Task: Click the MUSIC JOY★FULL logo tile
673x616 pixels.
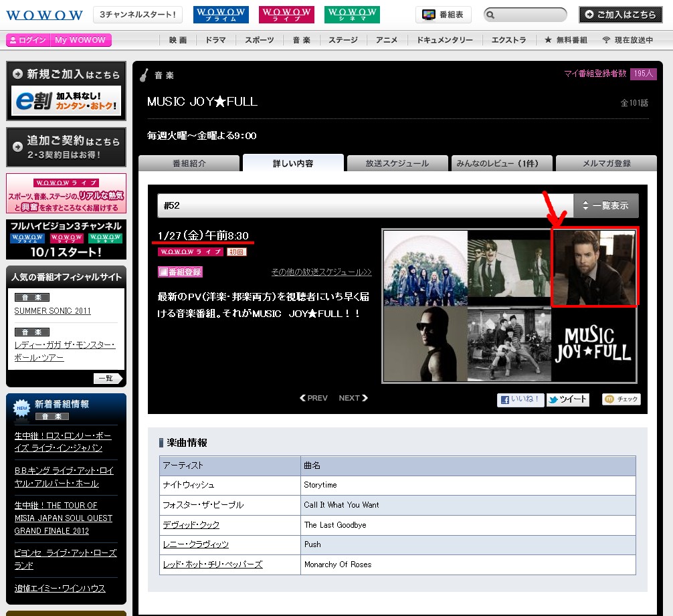Action: pyautogui.click(x=593, y=344)
